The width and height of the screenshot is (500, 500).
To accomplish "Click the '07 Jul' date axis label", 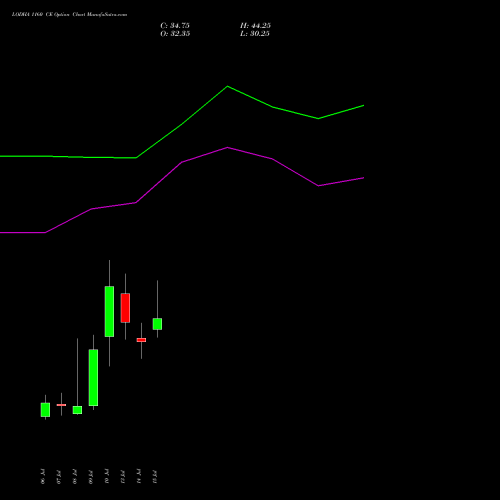I will 59,477.
